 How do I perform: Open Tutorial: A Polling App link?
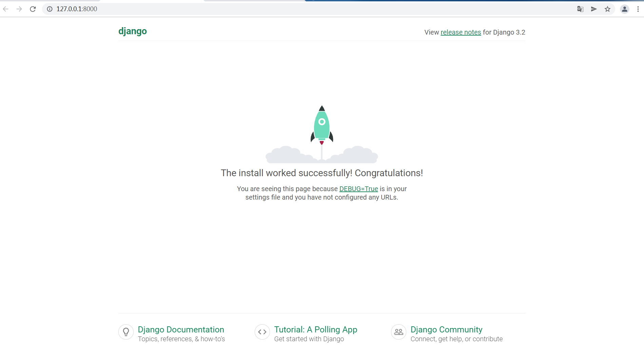[315, 330]
